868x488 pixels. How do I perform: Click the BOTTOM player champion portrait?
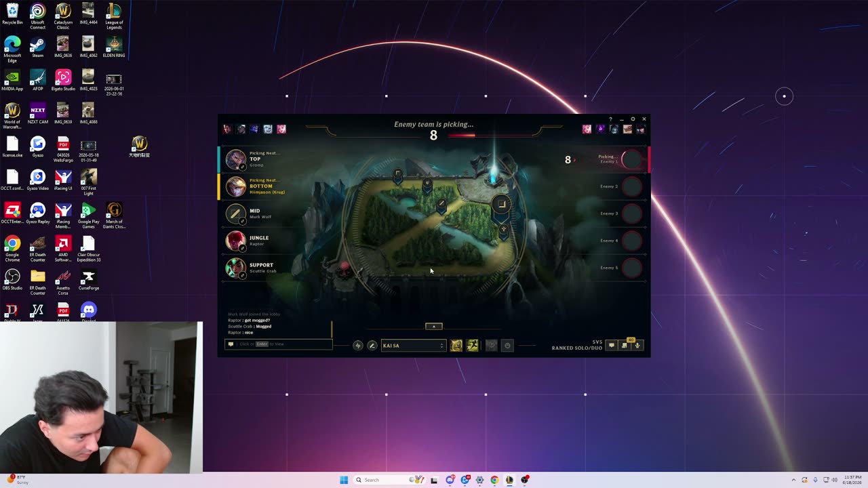(x=236, y=186)
